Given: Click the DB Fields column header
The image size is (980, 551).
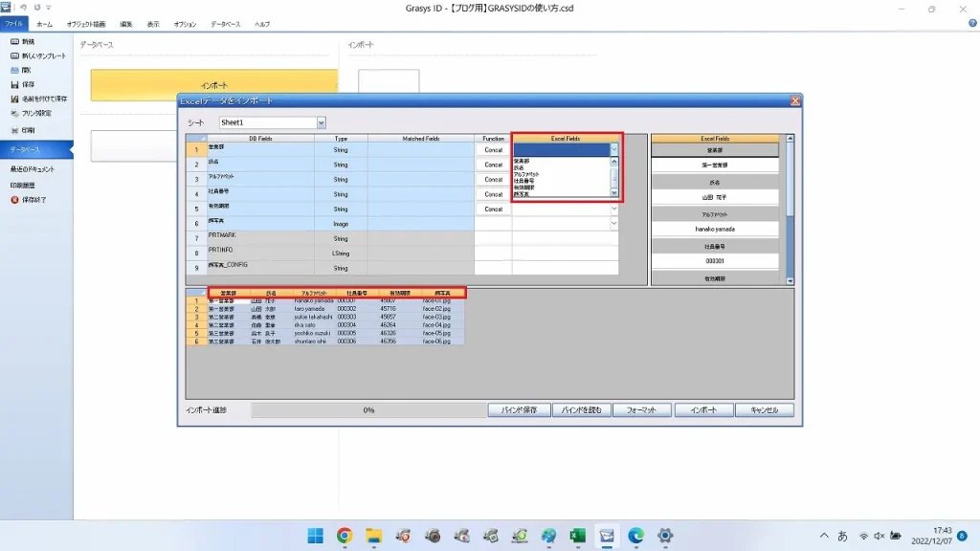Looking at the screenshot, I should (260, 138).
